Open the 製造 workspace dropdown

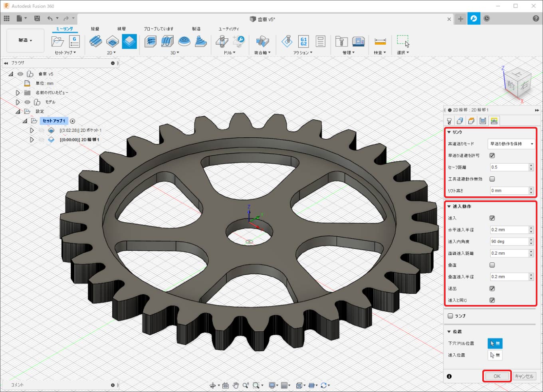point(25,40)
